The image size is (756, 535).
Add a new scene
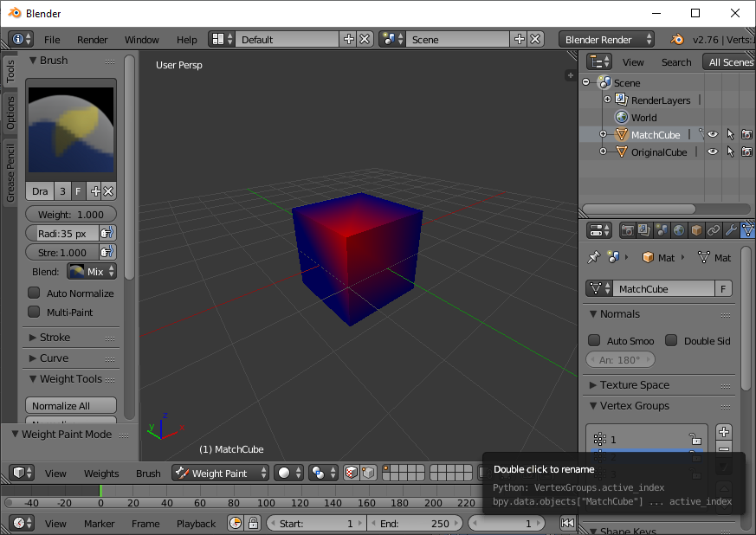[x=519, y=39]
